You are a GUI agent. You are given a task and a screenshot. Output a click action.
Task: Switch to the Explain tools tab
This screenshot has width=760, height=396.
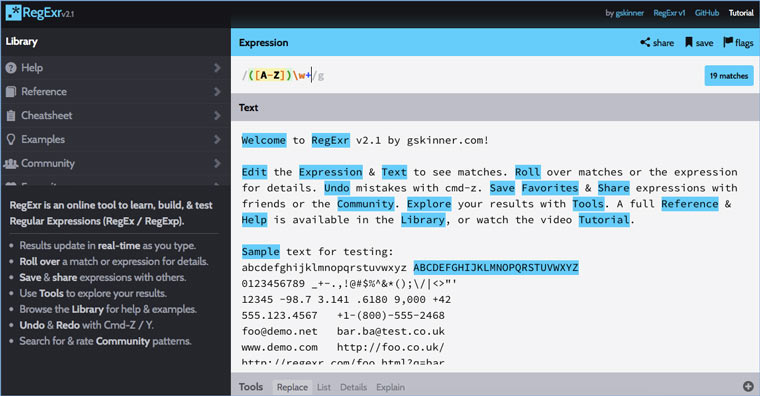390,387
